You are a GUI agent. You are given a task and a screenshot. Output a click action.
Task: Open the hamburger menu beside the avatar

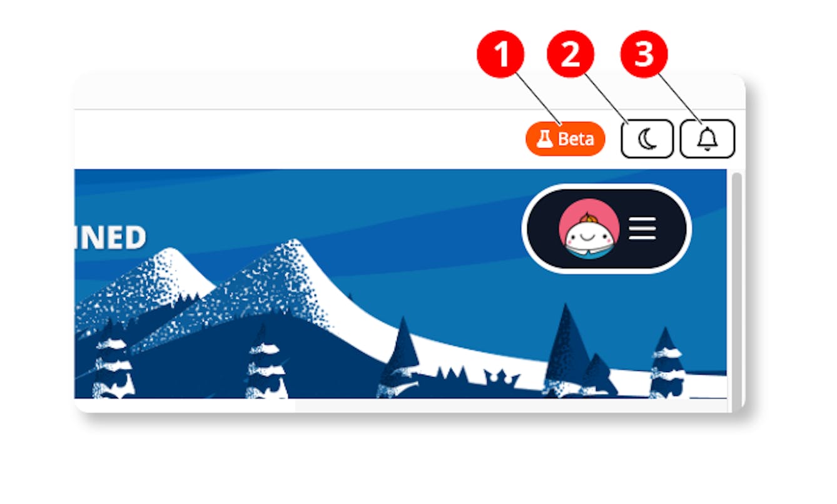click(x=642, y=228)
